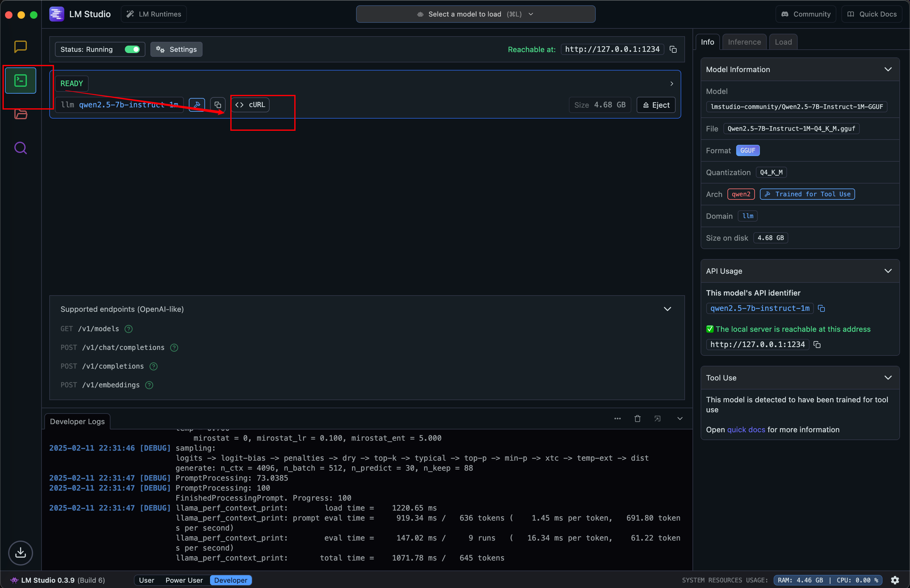Pop out Developer Logs into a separate window
Image resolution: width=910 pixels, height=588 pixels.
[657, 419]
